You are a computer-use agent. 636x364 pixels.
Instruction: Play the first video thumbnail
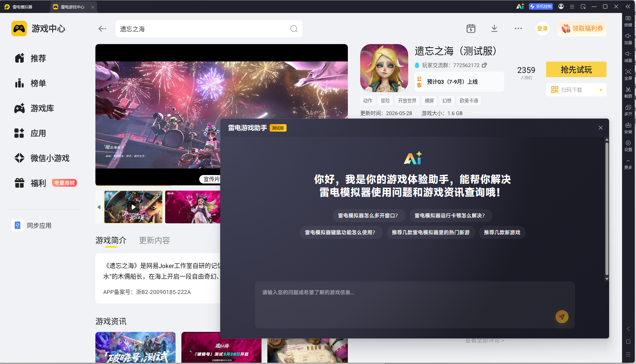pos(133,207)
